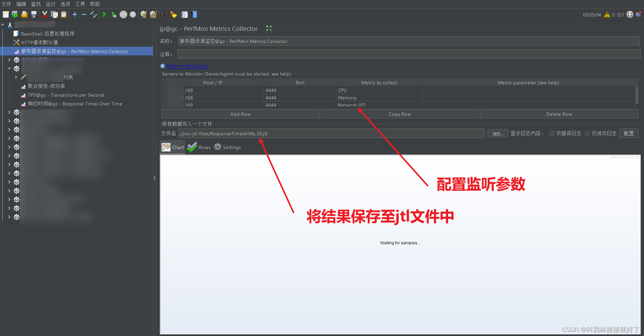Click the blue question mark Help icon
The width and height of the screenshot is (644, 336).
194,14
